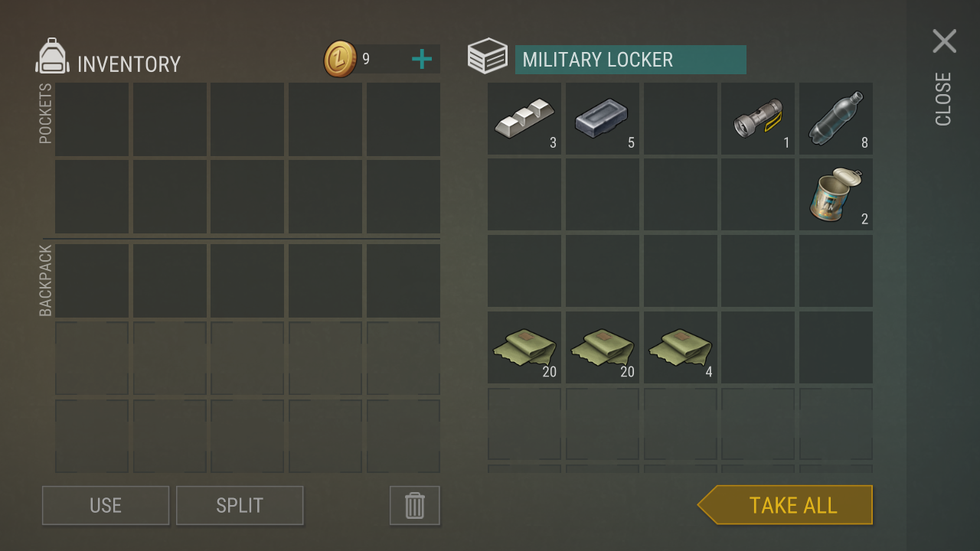Select the empty tin can stack of 2
This screenshot has height=551, width=980.
836,194
